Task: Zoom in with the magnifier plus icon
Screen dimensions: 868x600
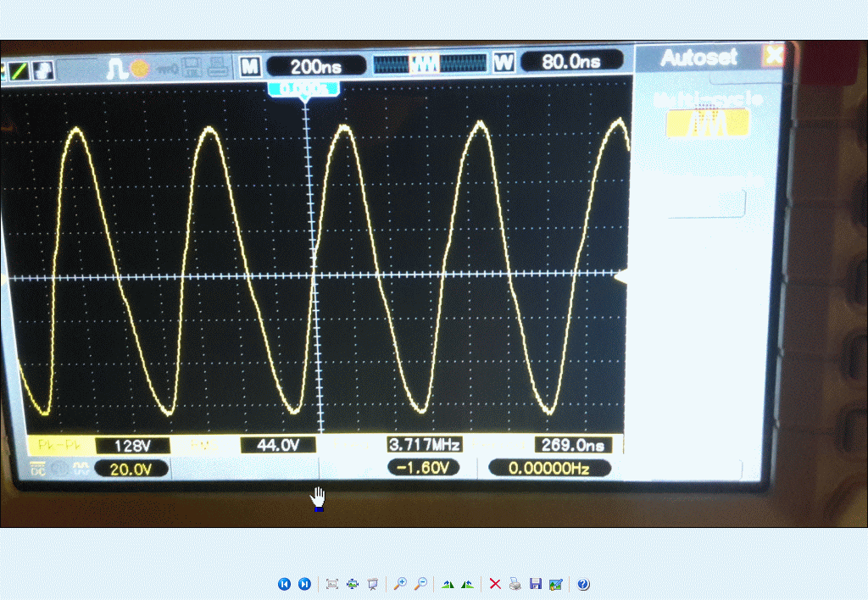Action: click(399, 584)
